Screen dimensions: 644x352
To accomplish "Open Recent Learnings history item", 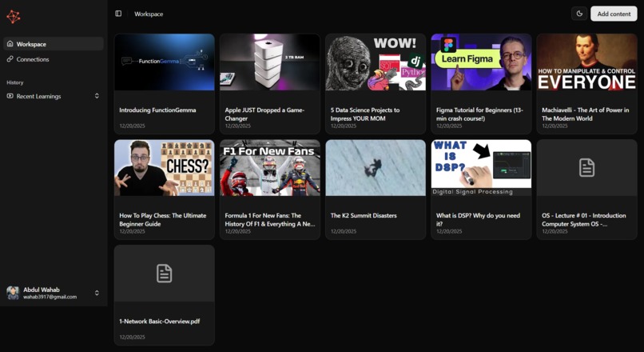I will point(54,96).
